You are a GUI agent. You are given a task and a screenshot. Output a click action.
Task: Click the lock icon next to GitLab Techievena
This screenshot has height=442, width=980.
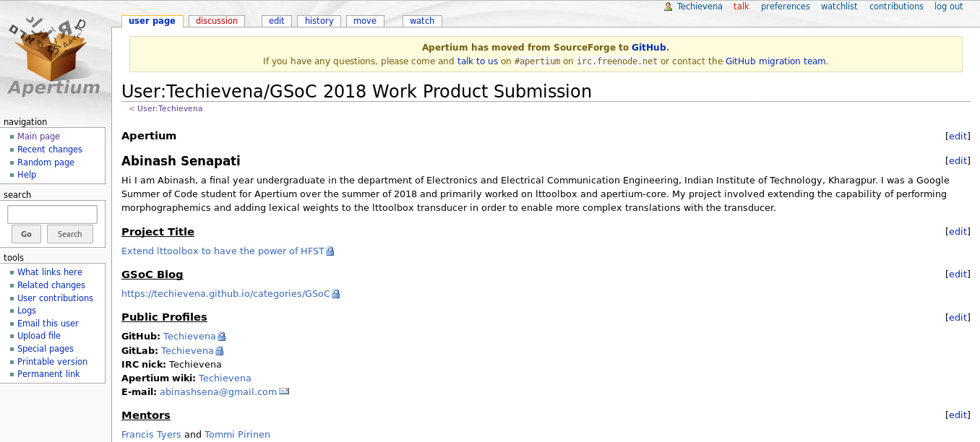[x=220, y=351]
